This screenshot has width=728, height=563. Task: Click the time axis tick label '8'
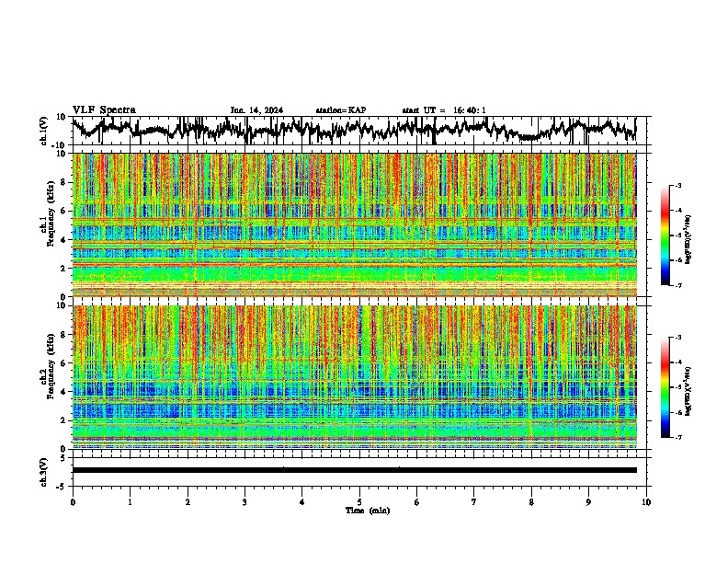tap(531, 502)
